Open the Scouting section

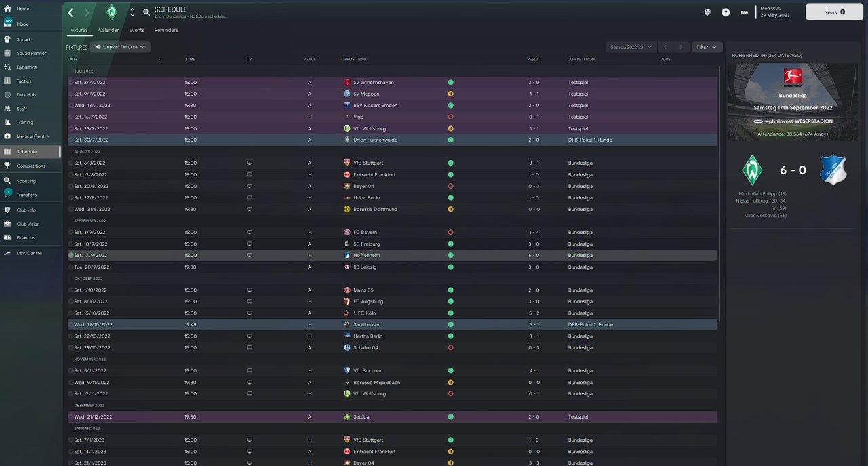[26, 181]
